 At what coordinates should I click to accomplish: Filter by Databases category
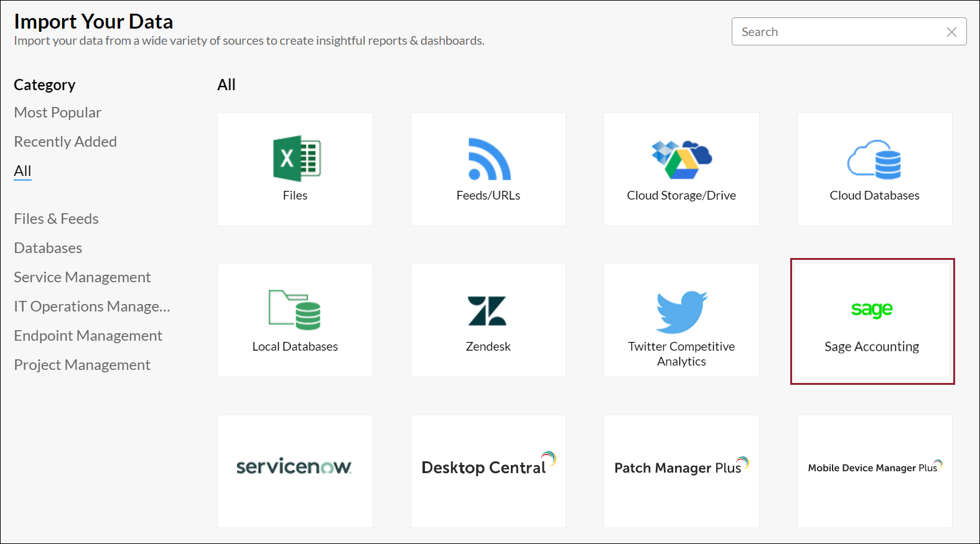point(48,248)
